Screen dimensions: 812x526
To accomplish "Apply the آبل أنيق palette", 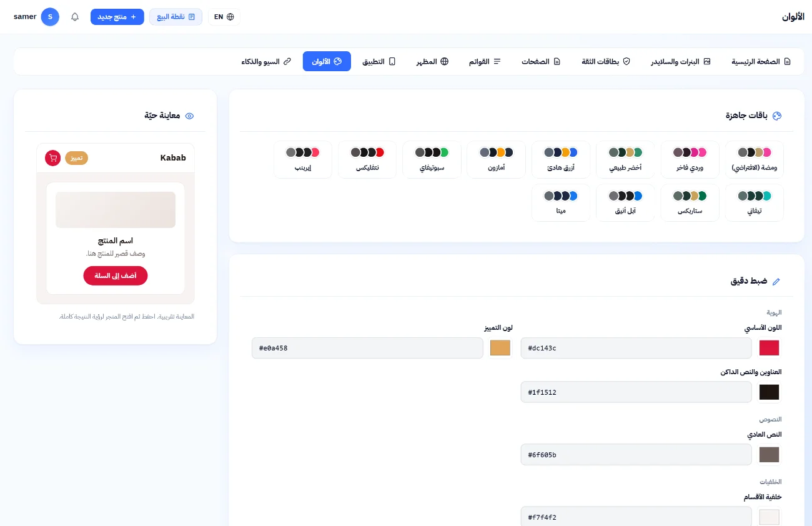I will 625,202.
